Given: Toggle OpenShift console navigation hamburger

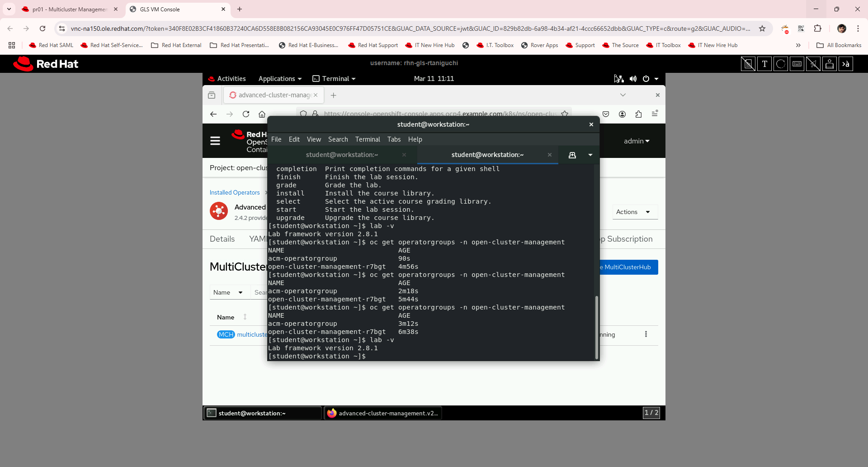Looking at the screenshot, I should (x=215, y=141).
